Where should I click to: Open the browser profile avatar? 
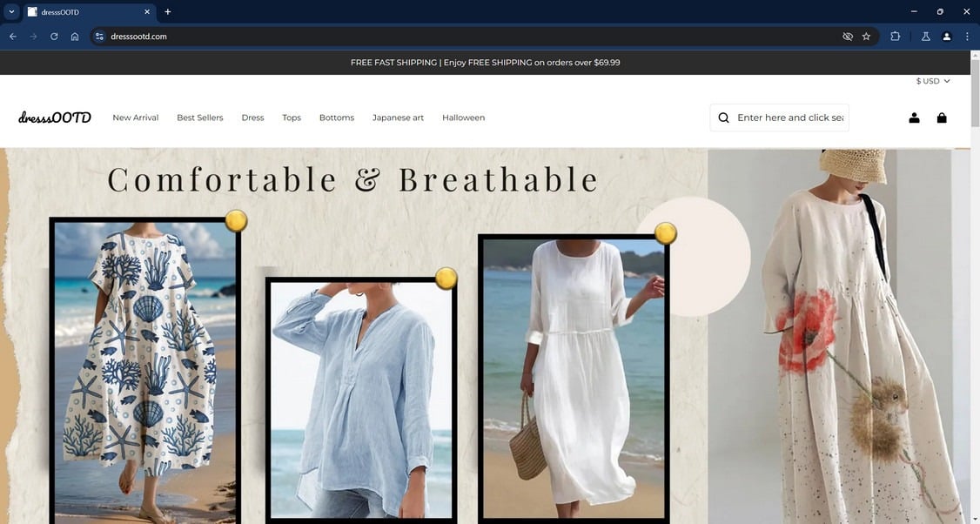pos(947,37)
